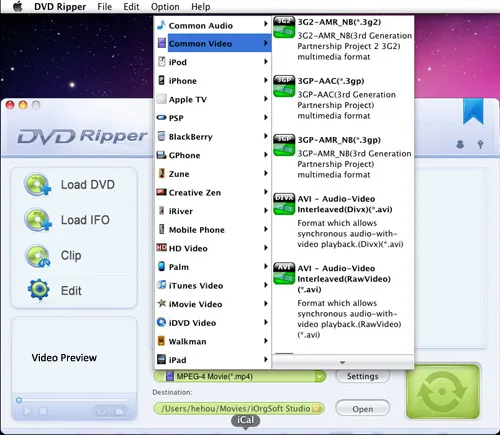Open the Apple menu

coord(18,6)
